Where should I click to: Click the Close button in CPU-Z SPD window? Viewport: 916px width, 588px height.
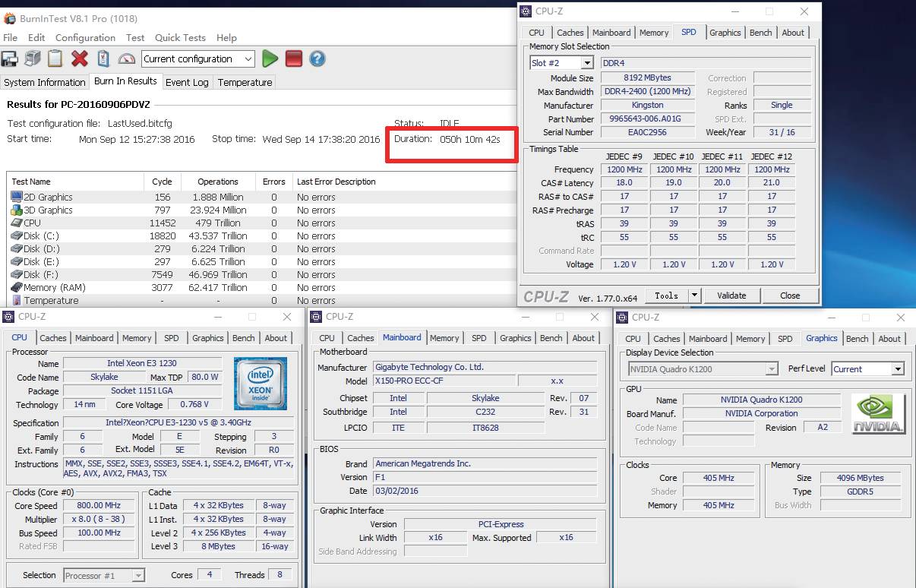789,296
